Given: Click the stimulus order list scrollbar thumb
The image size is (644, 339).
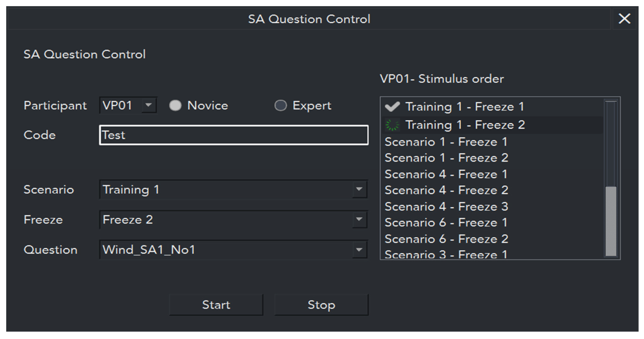Looking at the screenshot, I should pos(611,221).
